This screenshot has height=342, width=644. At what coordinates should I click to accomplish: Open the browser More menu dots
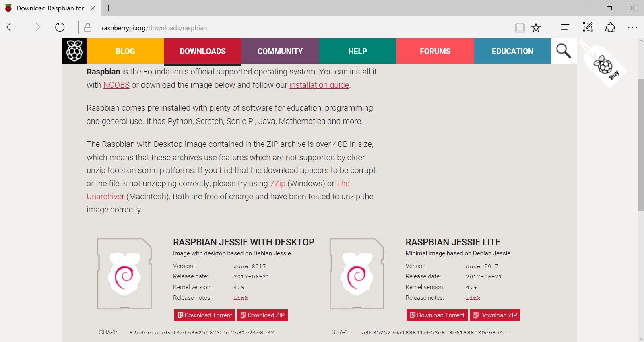[x=632, y=27]
